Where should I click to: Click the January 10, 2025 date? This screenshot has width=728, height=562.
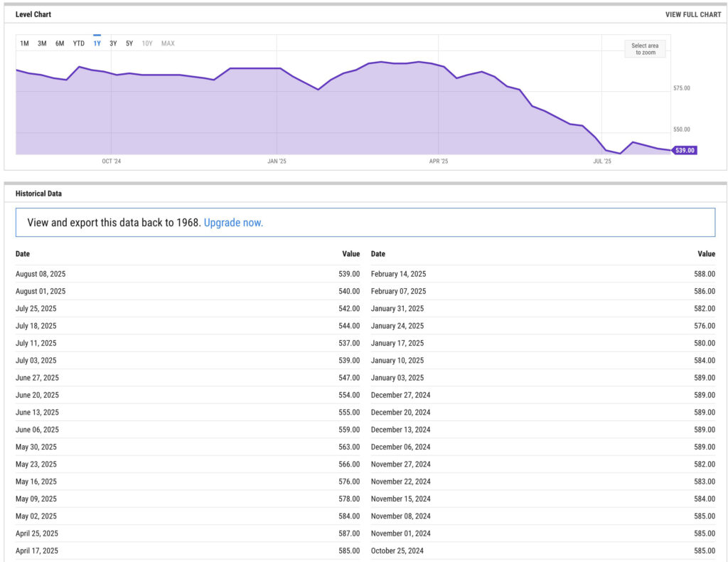[x=397, y=361]
